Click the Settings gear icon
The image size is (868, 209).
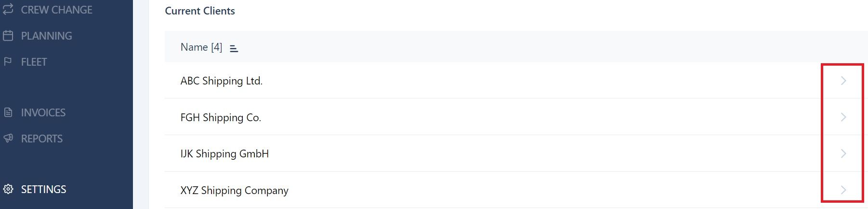8,189
